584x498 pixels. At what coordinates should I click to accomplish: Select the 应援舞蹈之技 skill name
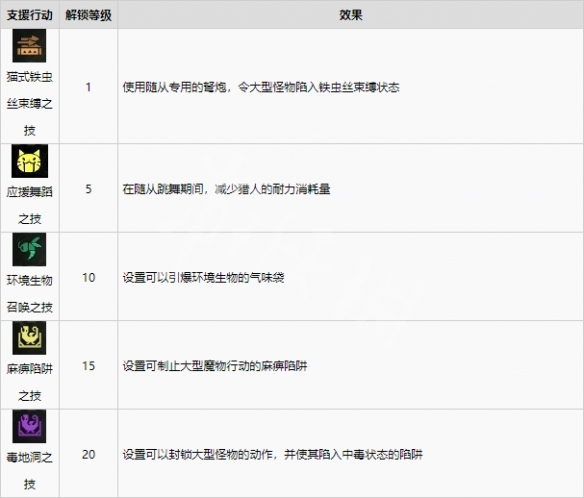(x=29, y=205)
